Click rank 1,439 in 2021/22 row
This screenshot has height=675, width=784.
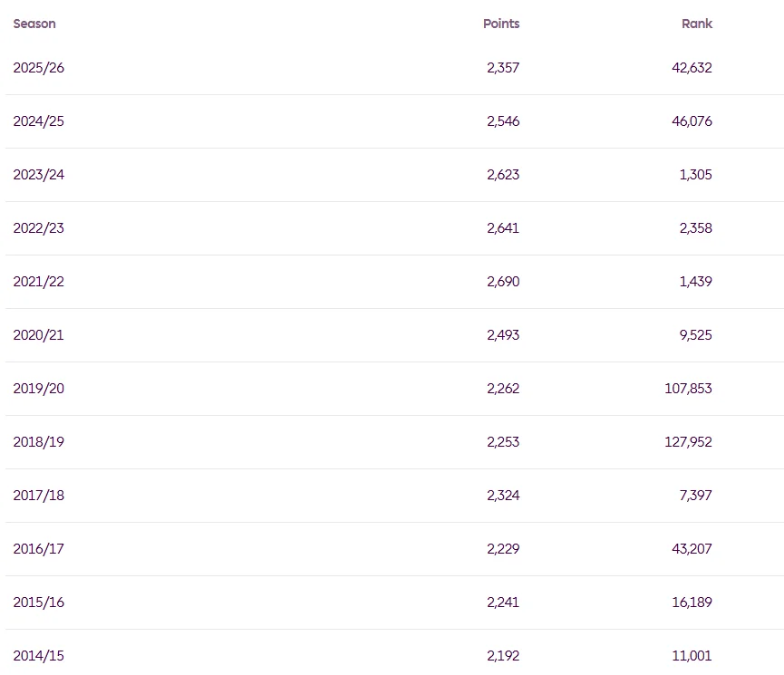[695, 282]
